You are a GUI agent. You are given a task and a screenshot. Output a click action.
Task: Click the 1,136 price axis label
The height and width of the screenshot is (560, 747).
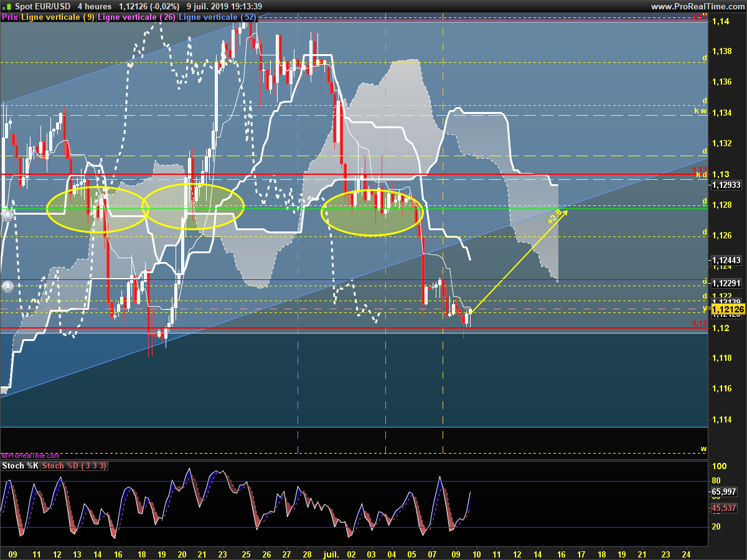(721, 82)
